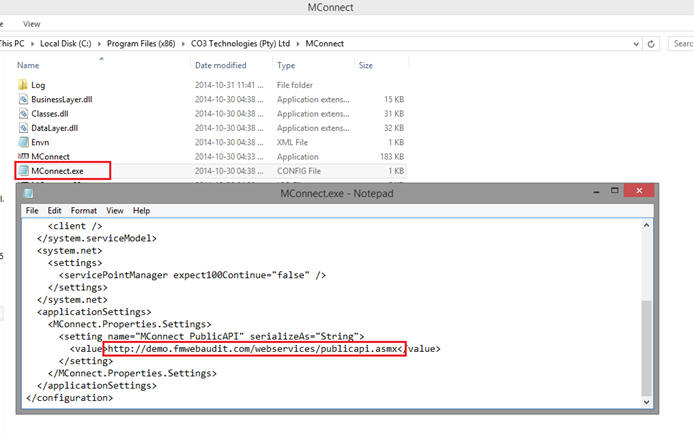Click the XML File type cell
Viewport: 694px width, 435px height.
pos(292,142)
